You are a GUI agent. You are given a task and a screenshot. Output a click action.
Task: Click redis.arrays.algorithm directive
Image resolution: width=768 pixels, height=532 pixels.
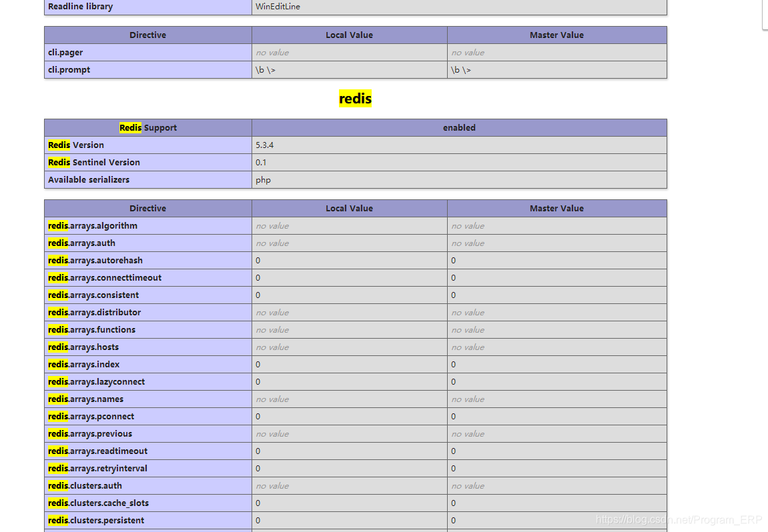coord(93,225)
